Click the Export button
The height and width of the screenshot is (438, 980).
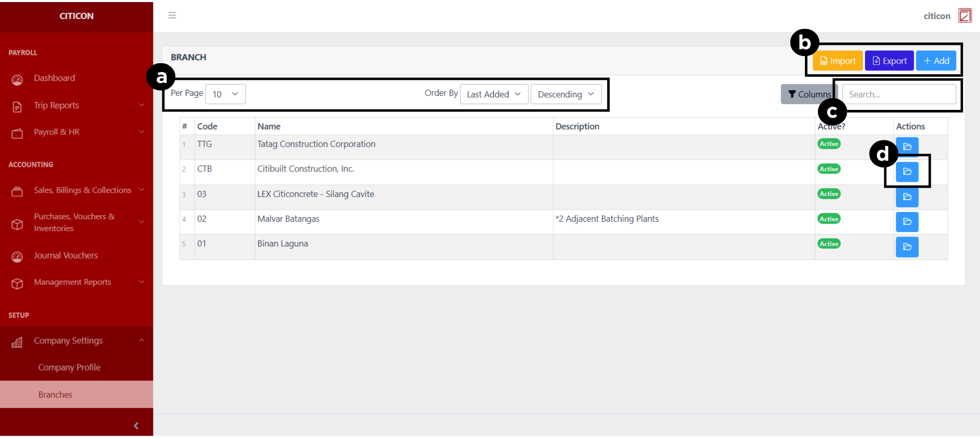(x=889, y=61)
